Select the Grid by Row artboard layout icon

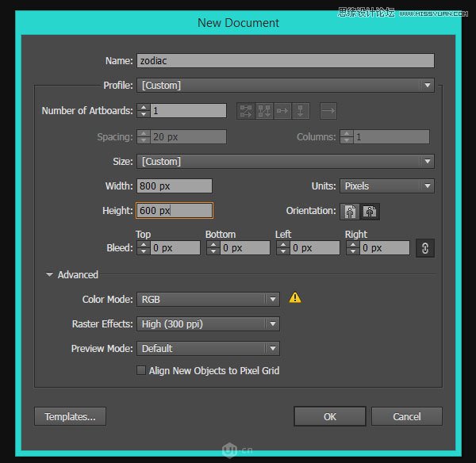tap(247, 111)
